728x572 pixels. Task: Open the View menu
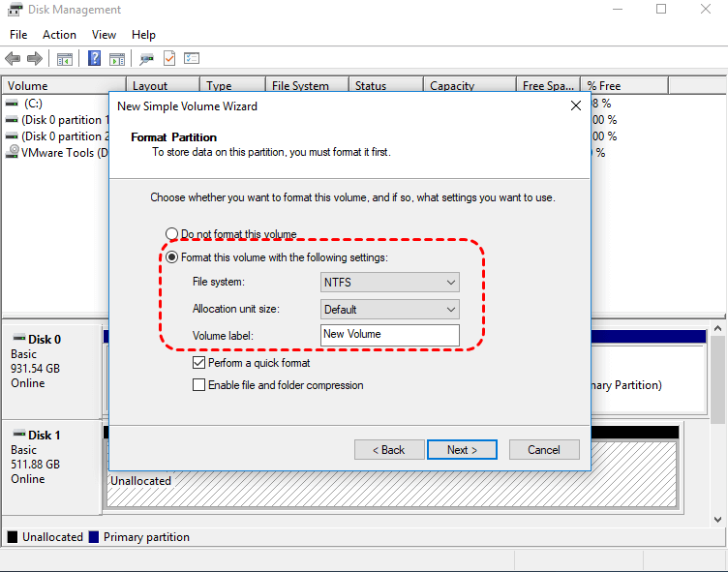click(104, 35)
